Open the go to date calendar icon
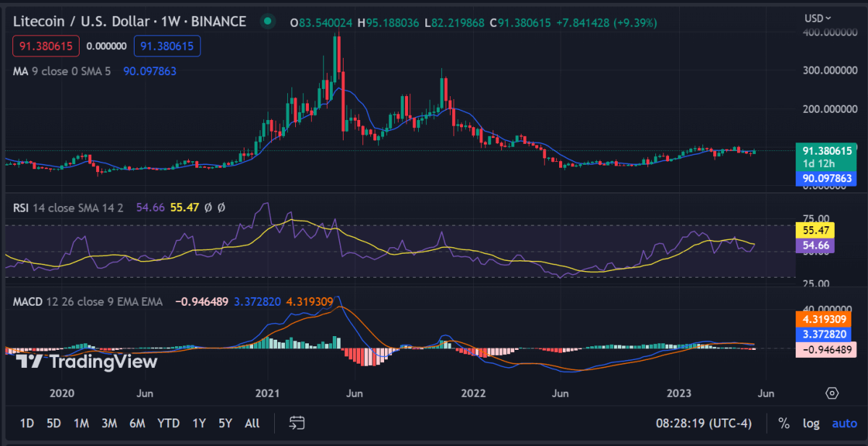868x446 pixels. coord(297,423)
